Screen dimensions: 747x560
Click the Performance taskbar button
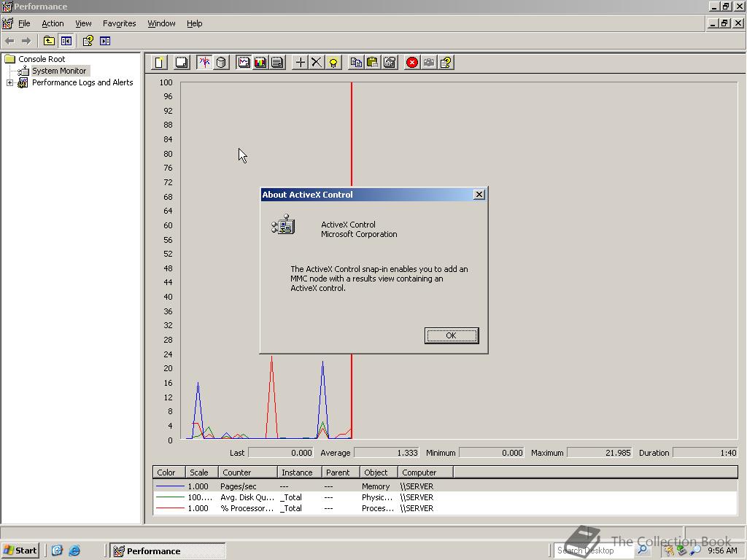(168, 551)
